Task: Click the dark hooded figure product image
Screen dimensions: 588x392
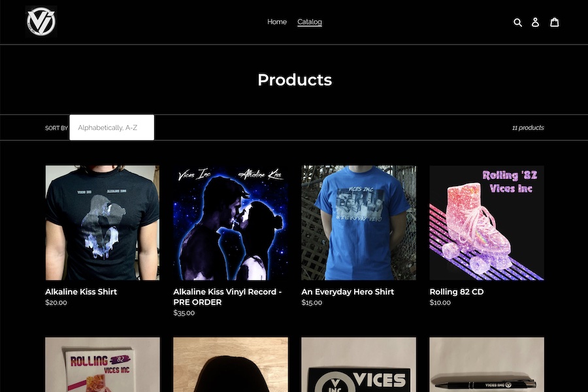Action: coord(230,364)
